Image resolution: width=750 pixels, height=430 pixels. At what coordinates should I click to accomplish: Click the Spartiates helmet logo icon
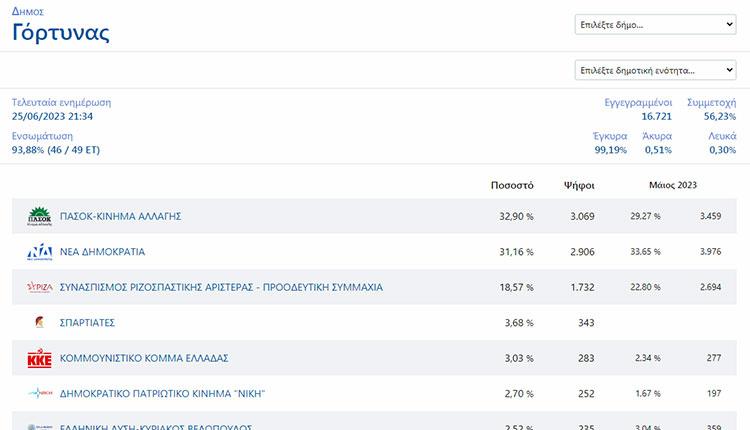pos(39,322)
